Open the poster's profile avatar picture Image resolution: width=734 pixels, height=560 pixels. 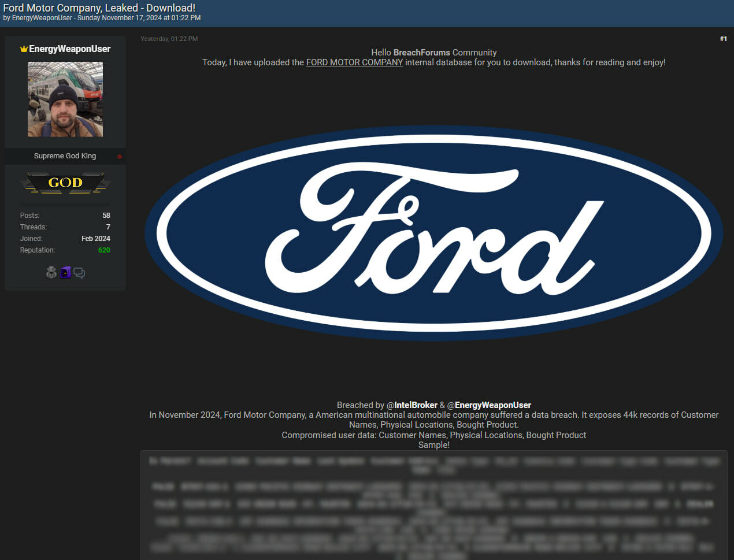click(65, 99)
